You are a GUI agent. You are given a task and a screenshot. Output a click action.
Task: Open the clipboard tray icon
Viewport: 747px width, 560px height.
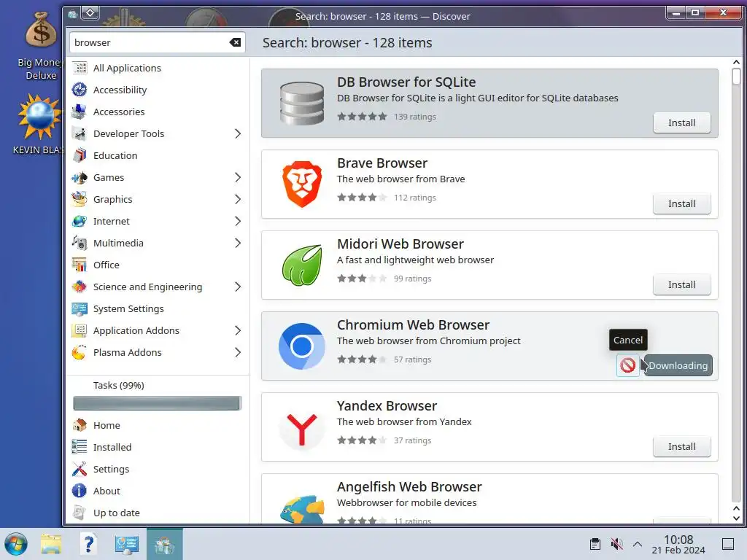tap(595, 544)
